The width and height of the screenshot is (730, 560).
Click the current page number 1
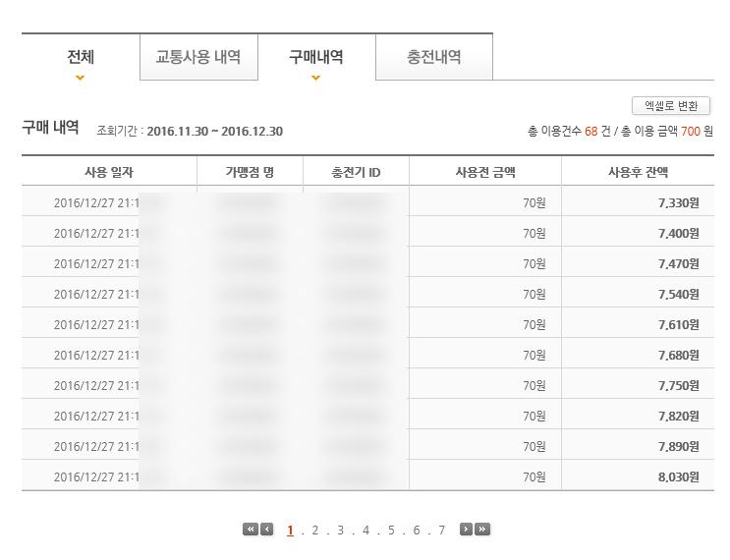pos(291,531)
